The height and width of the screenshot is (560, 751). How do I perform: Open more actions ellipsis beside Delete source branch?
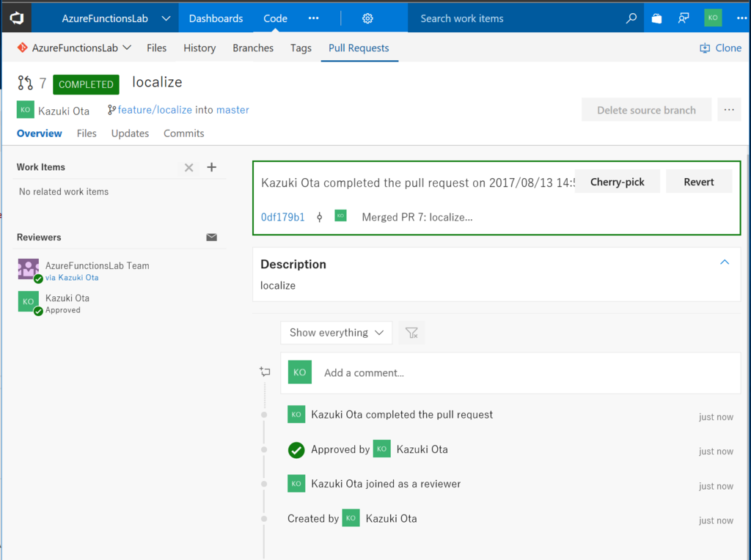(729, 110)
